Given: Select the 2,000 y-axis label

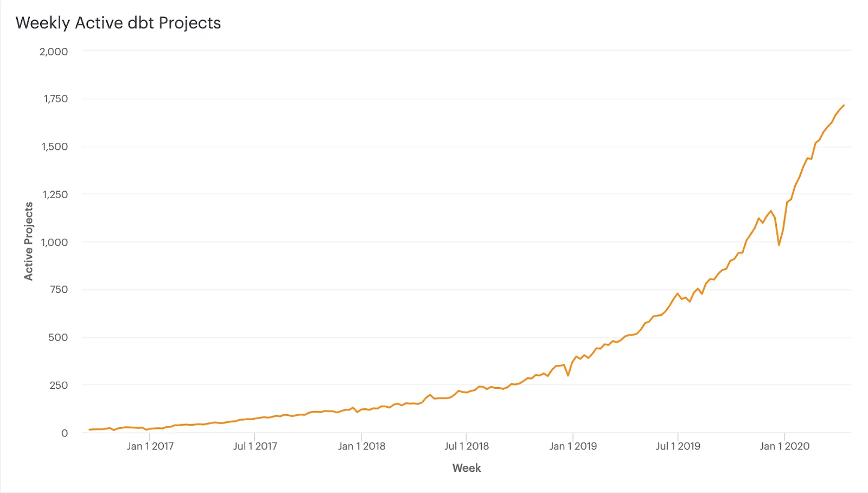Looking at the screenshot, I should (x=54, y=52).
